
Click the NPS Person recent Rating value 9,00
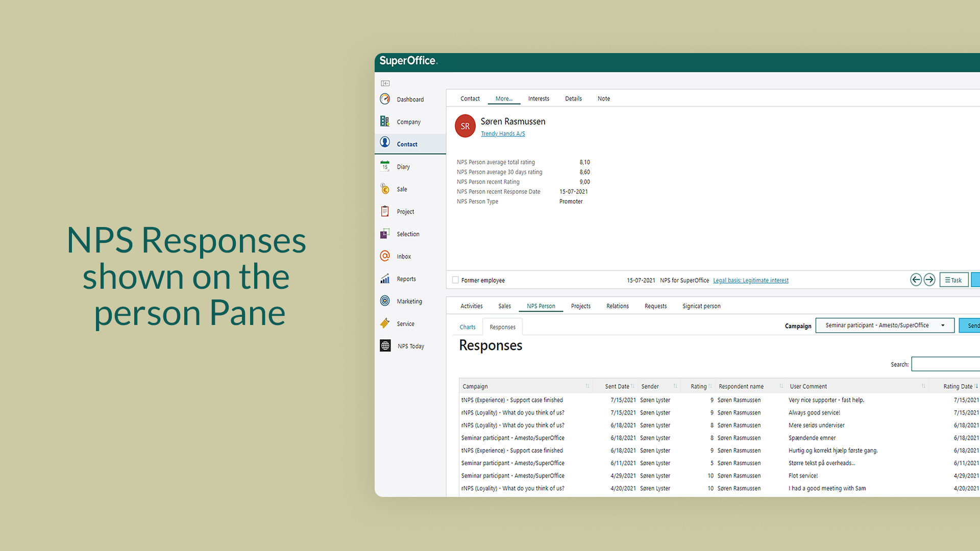click(584, 182)
